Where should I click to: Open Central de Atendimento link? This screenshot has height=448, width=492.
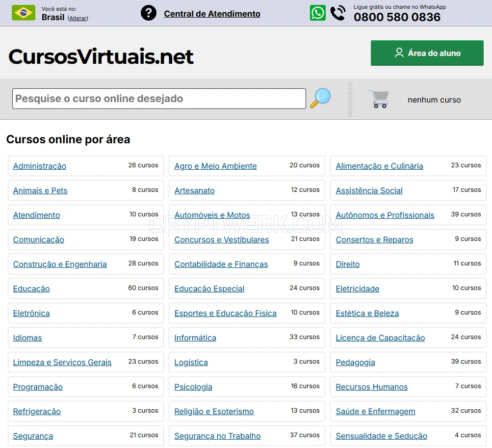pyautogui.click(x=212, y=14)
